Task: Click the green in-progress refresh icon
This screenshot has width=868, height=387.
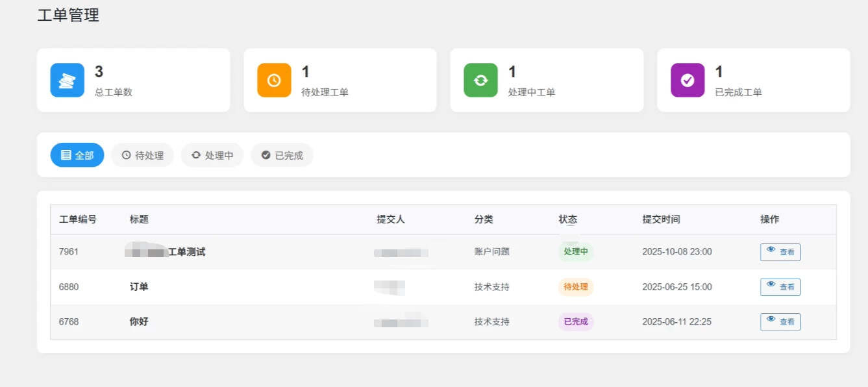Action: coord(480,80)
